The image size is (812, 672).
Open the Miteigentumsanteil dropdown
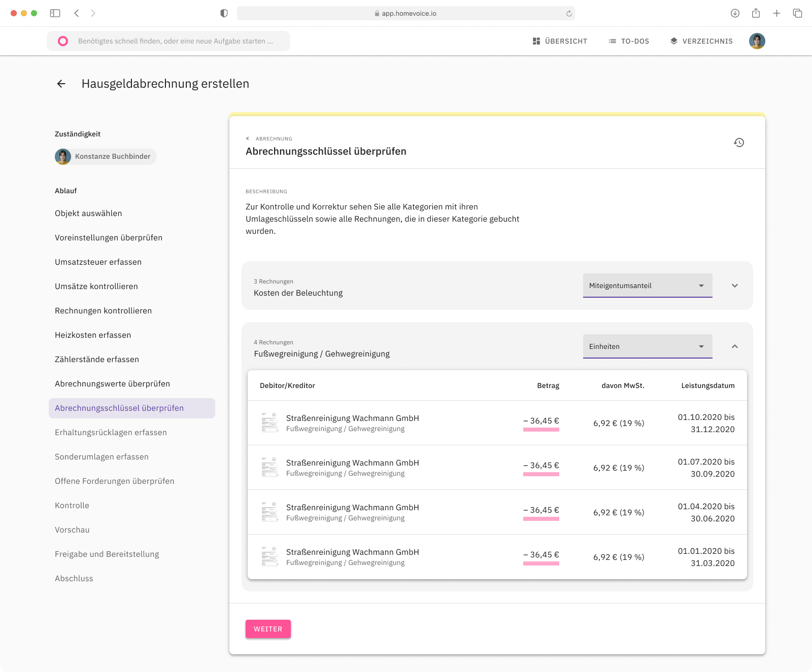pos(647,286)
